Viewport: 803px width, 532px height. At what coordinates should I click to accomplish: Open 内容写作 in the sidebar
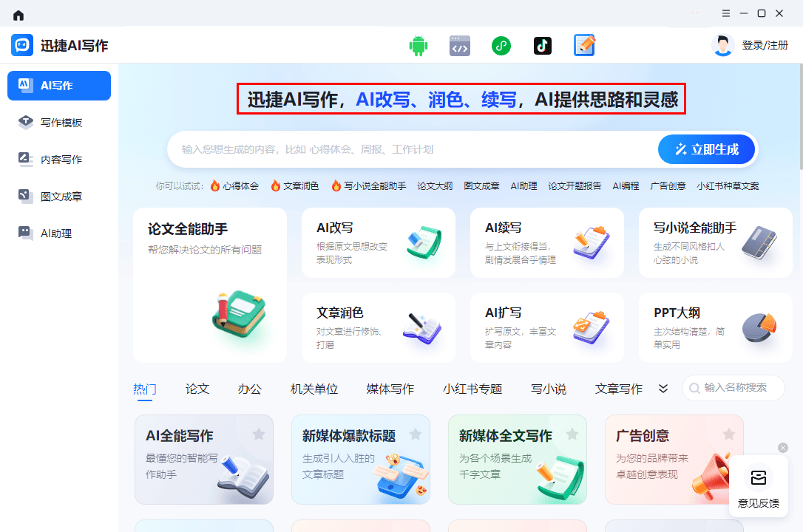pyautogui.click(x=59, y=159)
